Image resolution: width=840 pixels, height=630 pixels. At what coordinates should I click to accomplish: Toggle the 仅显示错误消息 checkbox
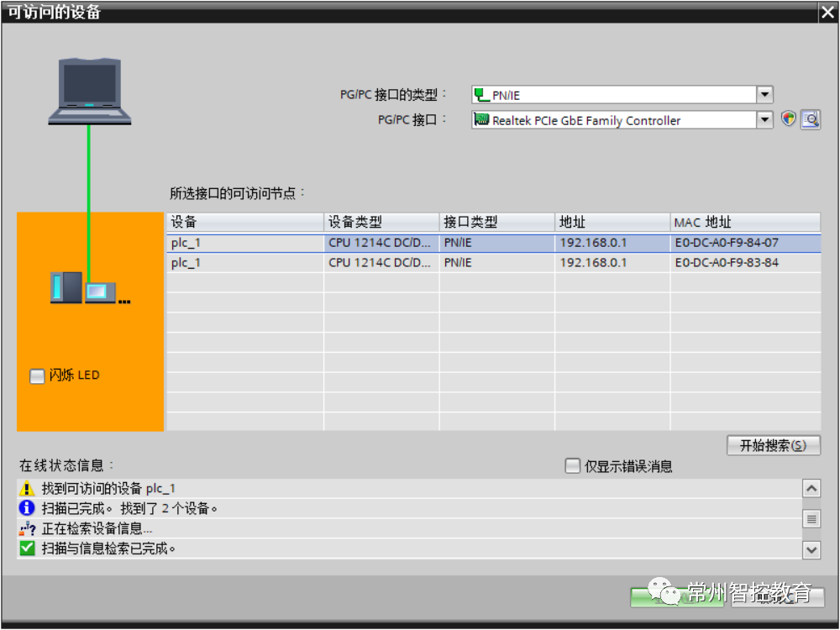click(572, 467)
